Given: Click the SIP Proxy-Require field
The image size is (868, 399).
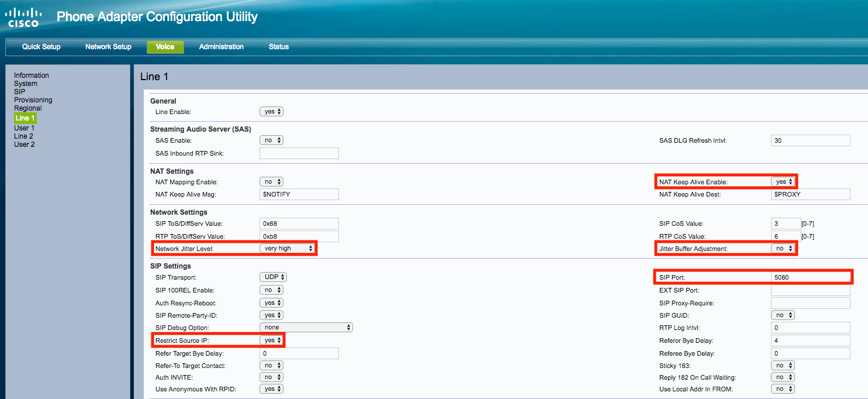Looking at the screenshot, I should click(811, 303).
